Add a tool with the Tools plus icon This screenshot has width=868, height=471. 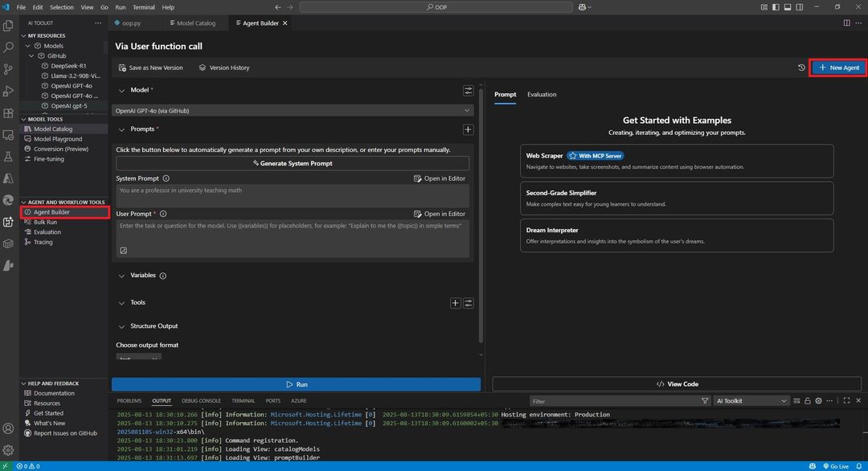(455, 303)
